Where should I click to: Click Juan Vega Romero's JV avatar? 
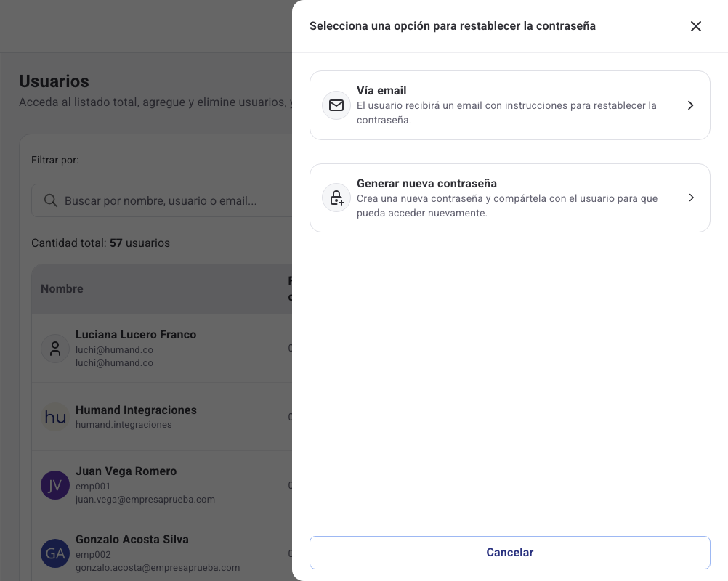click(x=55, y=485)
